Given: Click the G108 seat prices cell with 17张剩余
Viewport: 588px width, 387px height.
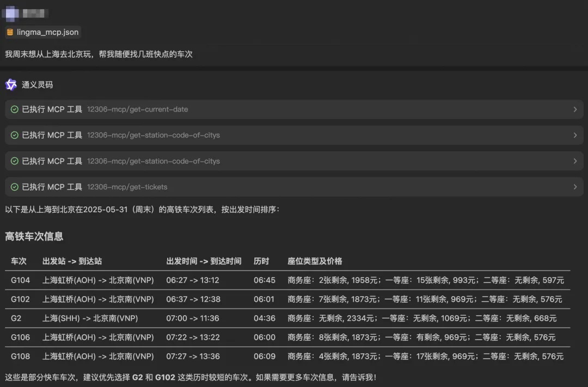Looking at the screenshot, I should pyautogui.click(x=425, y=357).
